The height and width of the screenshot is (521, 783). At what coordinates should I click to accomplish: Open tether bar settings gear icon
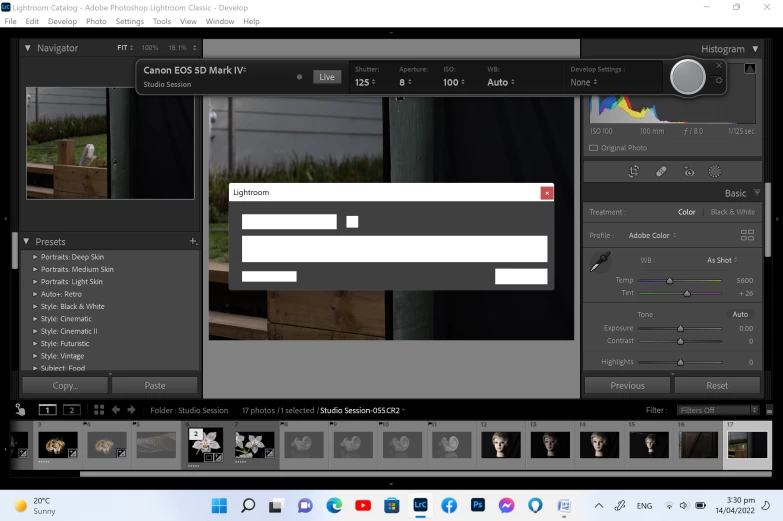(x=719, y=80)
